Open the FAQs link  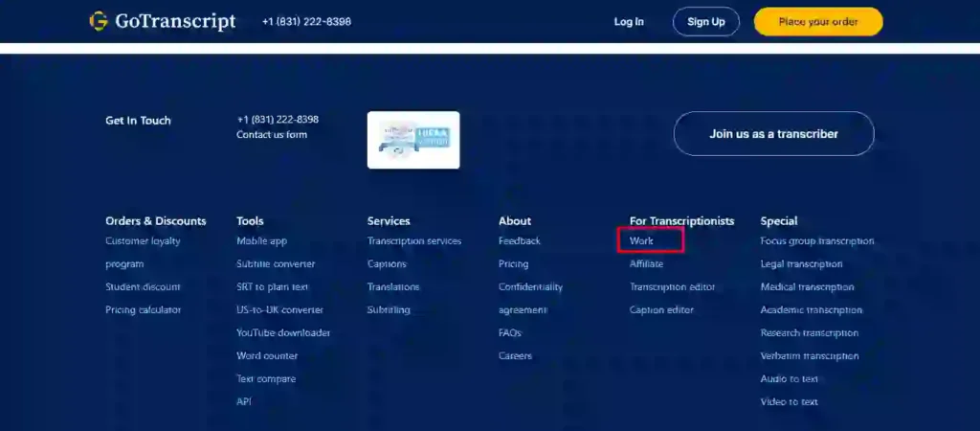coord(510,332)
